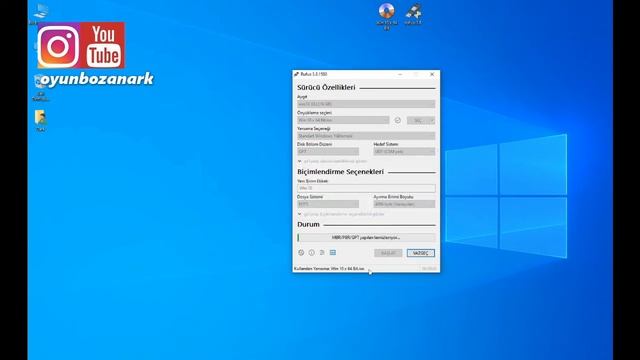Click the Yeni Birim Etiketi text field
The image size is (640, 360).
point(366,188)
